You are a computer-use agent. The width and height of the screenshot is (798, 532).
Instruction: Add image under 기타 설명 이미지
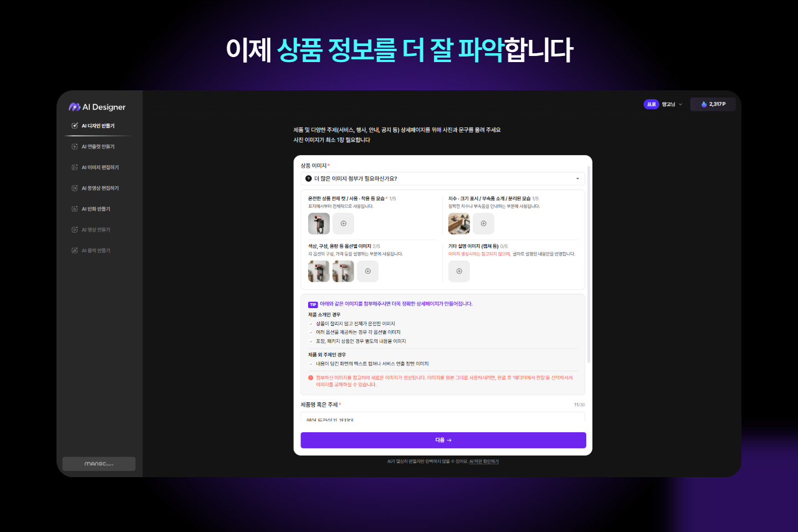(x=459, y=271)
